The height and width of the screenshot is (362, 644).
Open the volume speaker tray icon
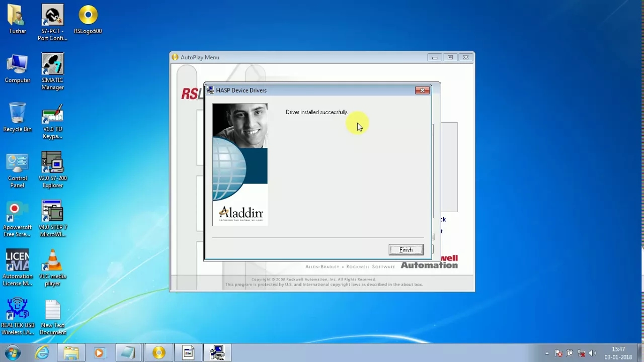[592, 353]
